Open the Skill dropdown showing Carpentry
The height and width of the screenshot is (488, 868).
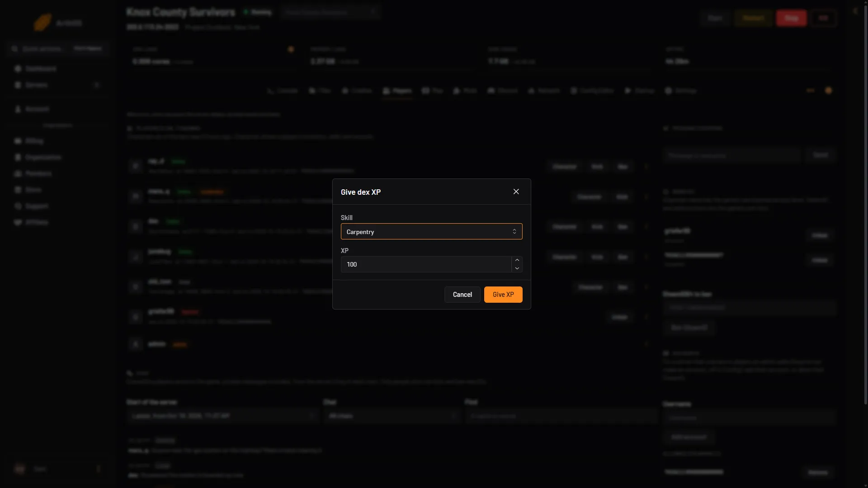click(x=431, y=231)
